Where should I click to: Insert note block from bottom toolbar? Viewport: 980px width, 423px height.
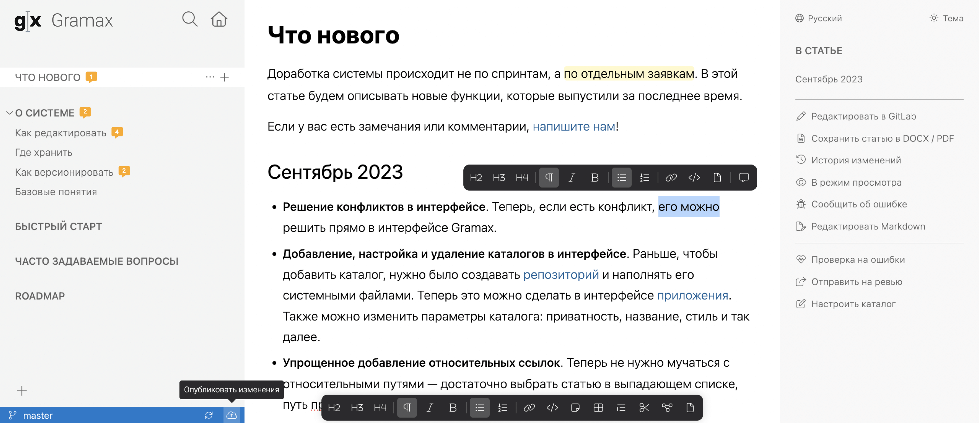[x=575, y=408]
